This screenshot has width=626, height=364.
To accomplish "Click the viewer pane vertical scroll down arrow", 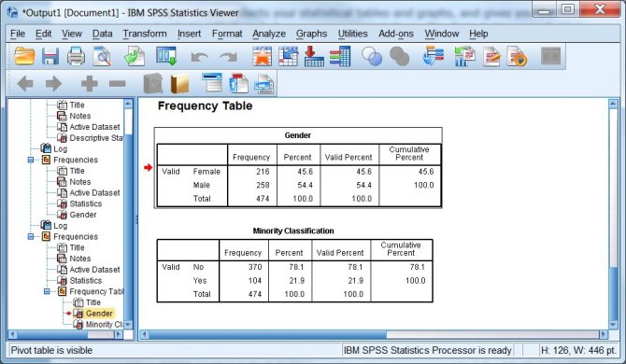I will tap(613, 325).
